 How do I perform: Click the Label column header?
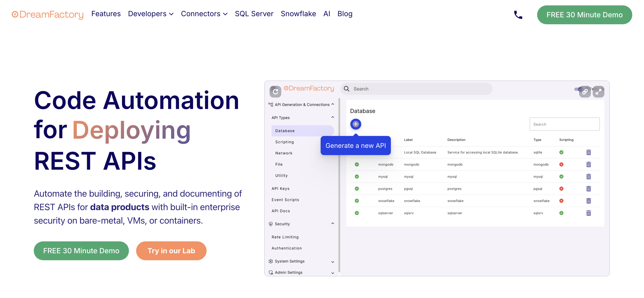(x=408, y=140)
